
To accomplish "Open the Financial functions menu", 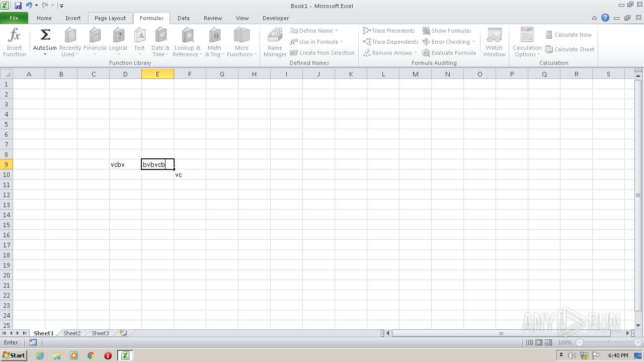I will (x=95, y=43).
